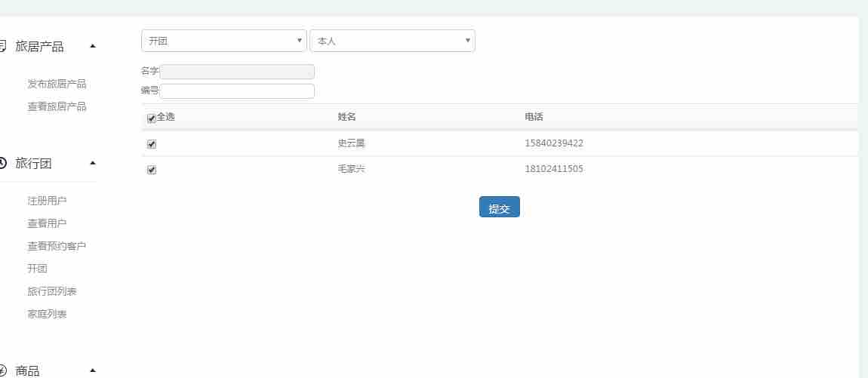This screenshot has height=378, width=868.
Task: Collapse the 旅行团 menu section arrow
Action: click(x=93, y=163)
